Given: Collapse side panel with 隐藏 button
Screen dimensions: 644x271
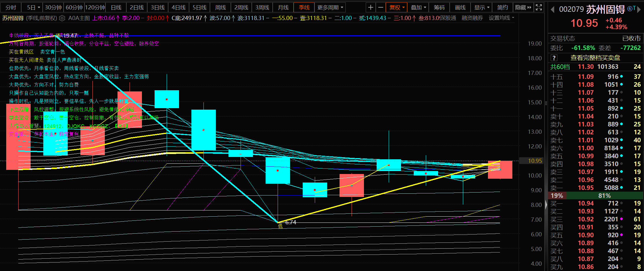Looking at the screenshot, I should 523,8.
